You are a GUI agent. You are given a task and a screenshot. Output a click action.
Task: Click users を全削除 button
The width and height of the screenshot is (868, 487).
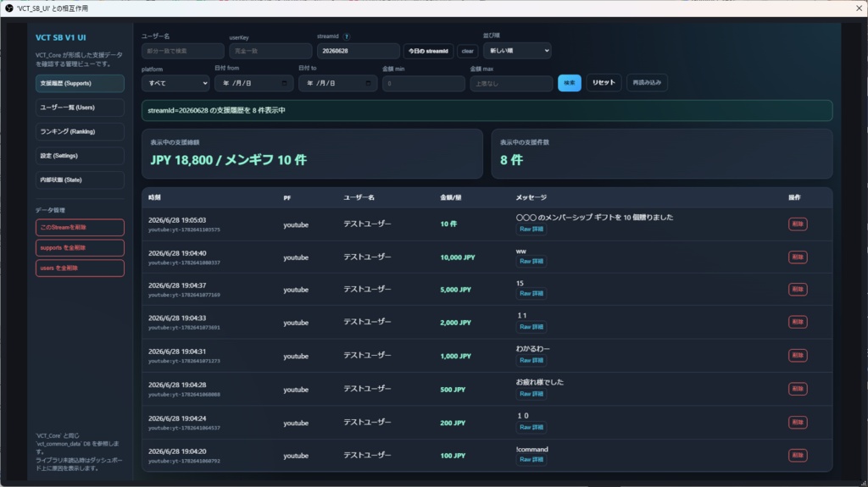80,268
